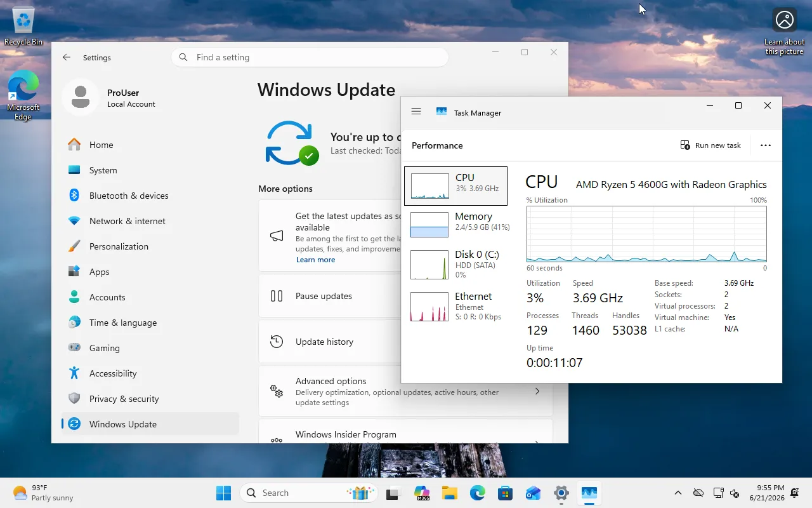Open the Task Manager navigation hamburger menu

(416, 112)
